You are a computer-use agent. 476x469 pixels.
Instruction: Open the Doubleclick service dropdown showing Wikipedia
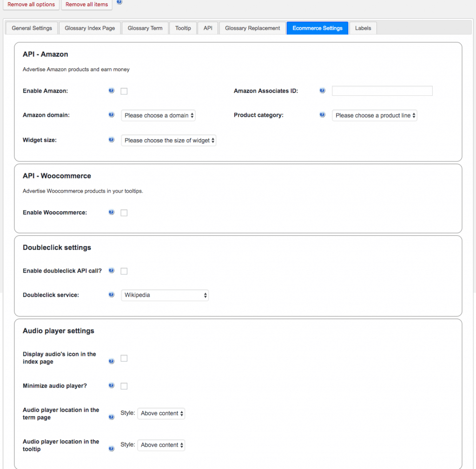point(165,295)
